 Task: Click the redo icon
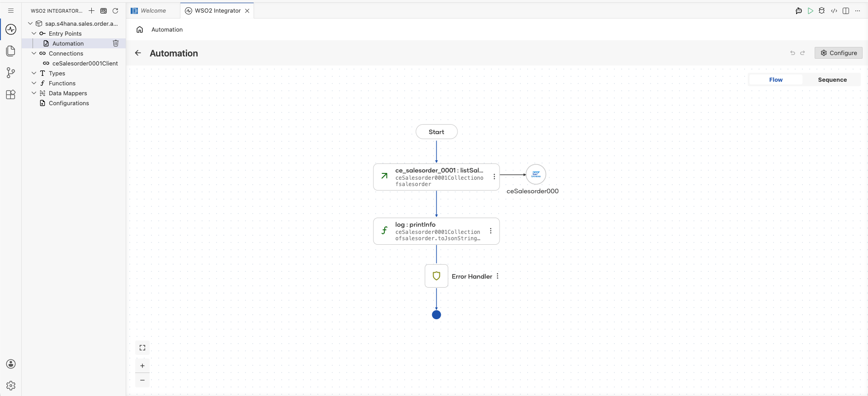[x=802, y=53]
